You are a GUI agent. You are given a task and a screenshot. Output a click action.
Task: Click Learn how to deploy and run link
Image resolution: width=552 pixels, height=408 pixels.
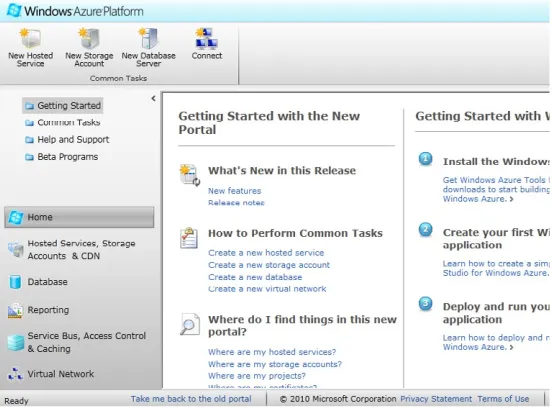(x=496, y=342)
